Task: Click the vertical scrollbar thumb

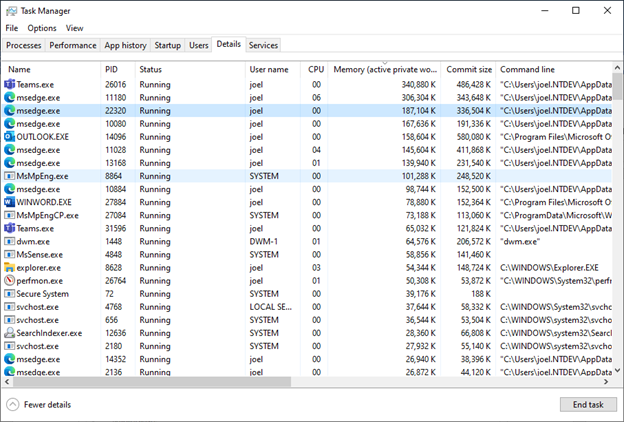Action: point(617,86)
